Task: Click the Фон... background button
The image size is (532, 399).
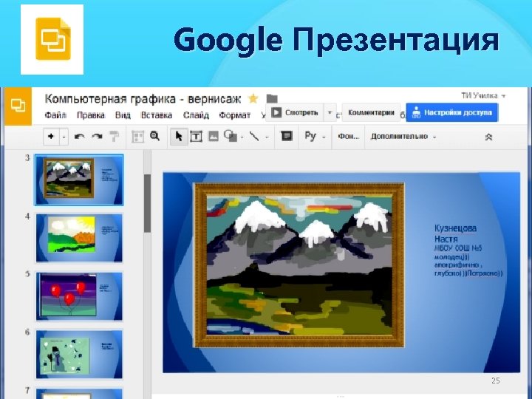Action: (x=348, y=137)
